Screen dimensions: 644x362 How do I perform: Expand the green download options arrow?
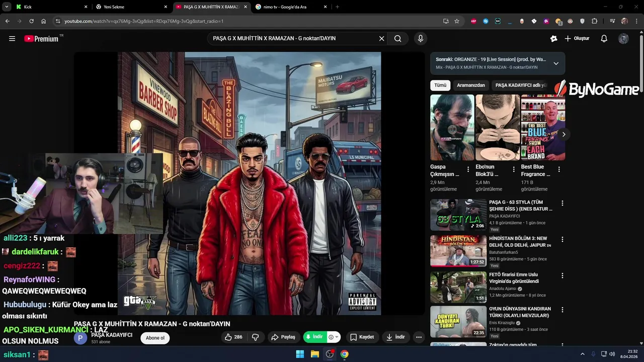tap(334, 337)
